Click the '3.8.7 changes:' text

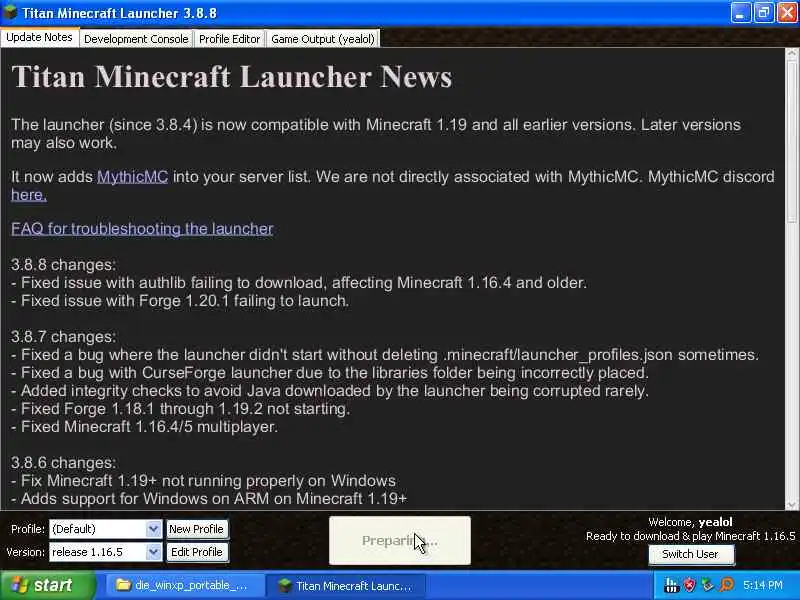(63, 337)
